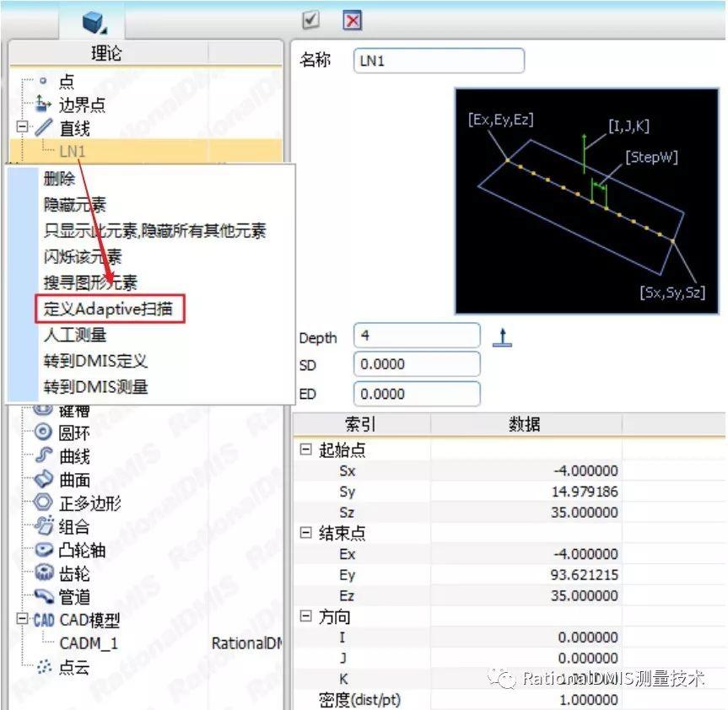This screenshot has width=728, height=710.
Task: Click the 点云 tree label
Action: [x=75, y=667]
